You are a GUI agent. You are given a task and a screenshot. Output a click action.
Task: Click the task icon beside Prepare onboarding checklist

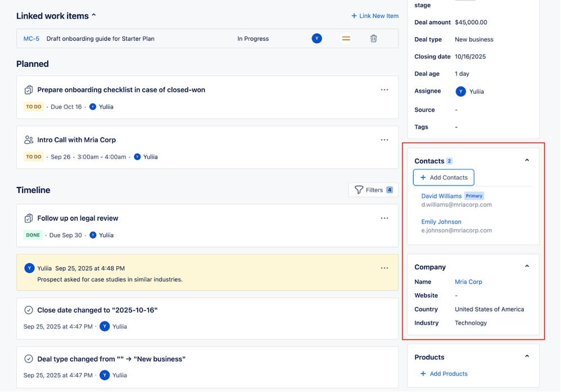pos(29,90)
